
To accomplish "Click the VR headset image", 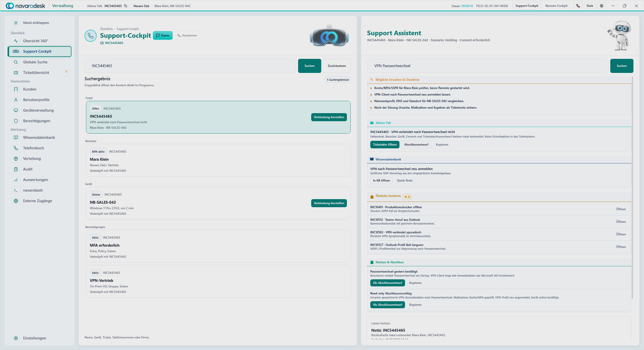I will click(x=329, y=36).
